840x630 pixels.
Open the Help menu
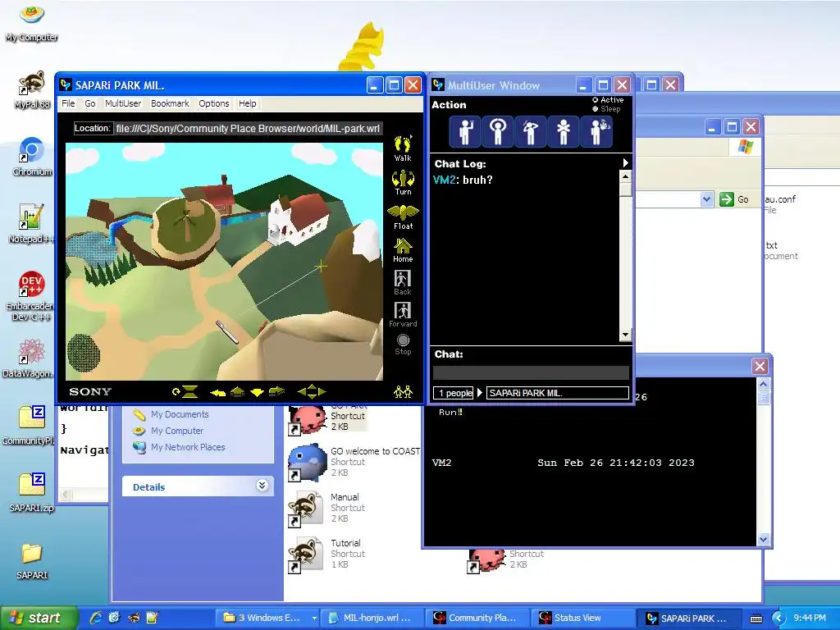pos(247,103)
